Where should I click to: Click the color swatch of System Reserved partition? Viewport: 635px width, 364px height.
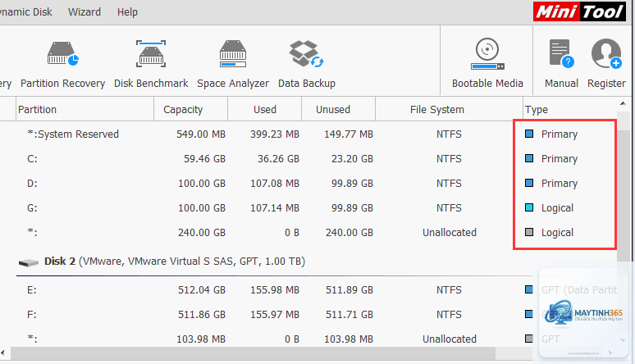529,134
